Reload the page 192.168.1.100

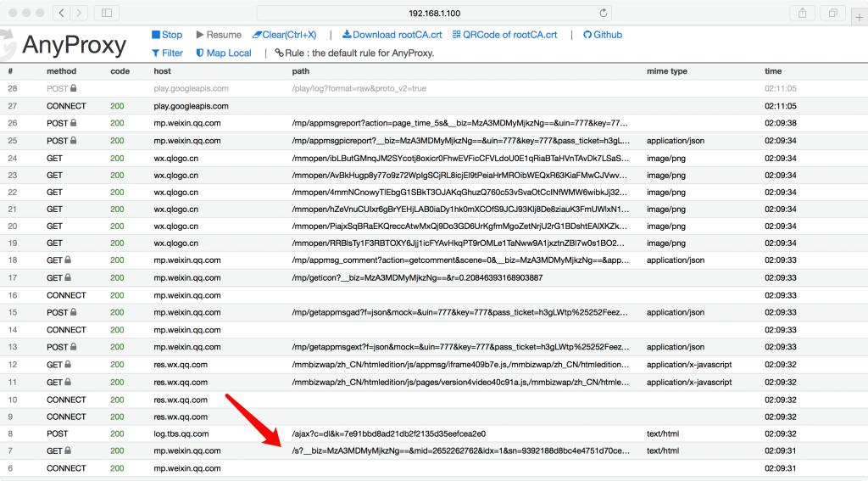click(604, 13)
